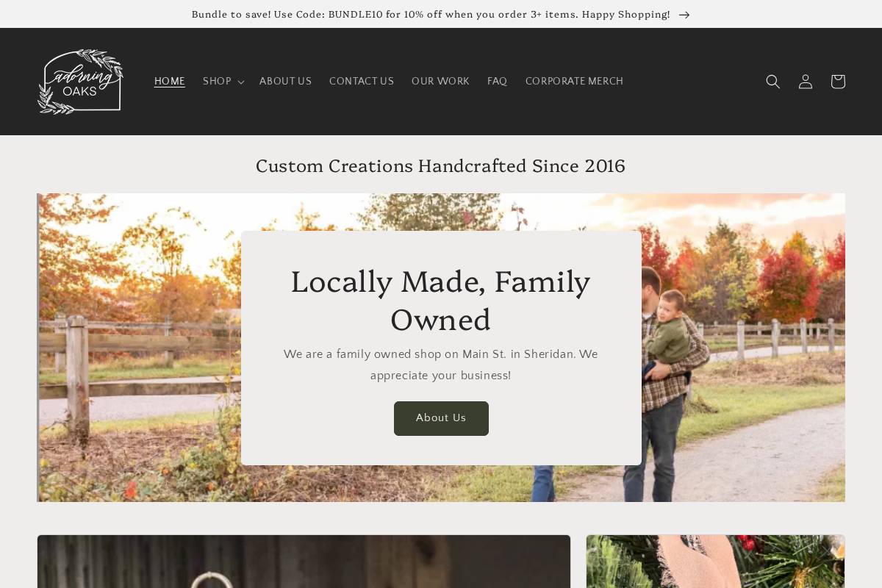Viewport: 882px width, 588px height.
Task: Open the OUR WORK page
Action: (440, 82)
